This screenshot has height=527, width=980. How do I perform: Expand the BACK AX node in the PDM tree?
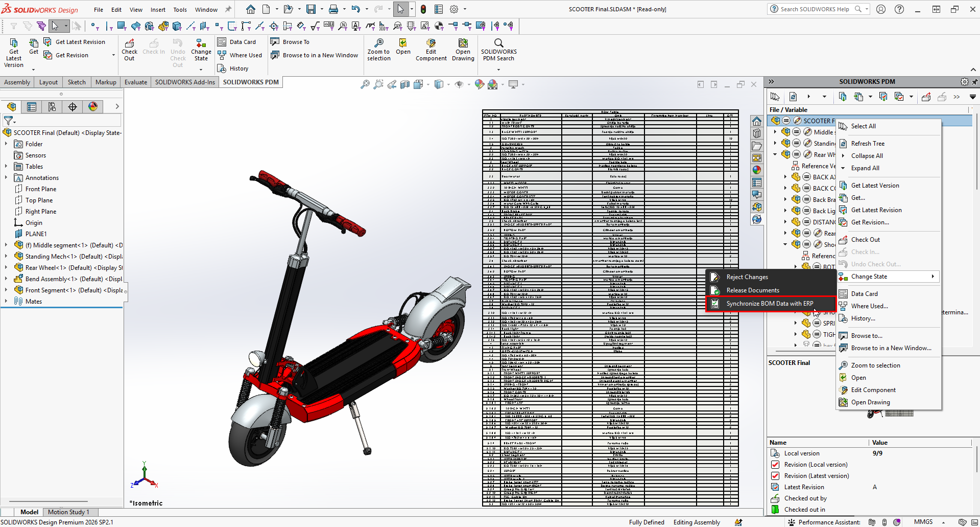click(785, 177)
